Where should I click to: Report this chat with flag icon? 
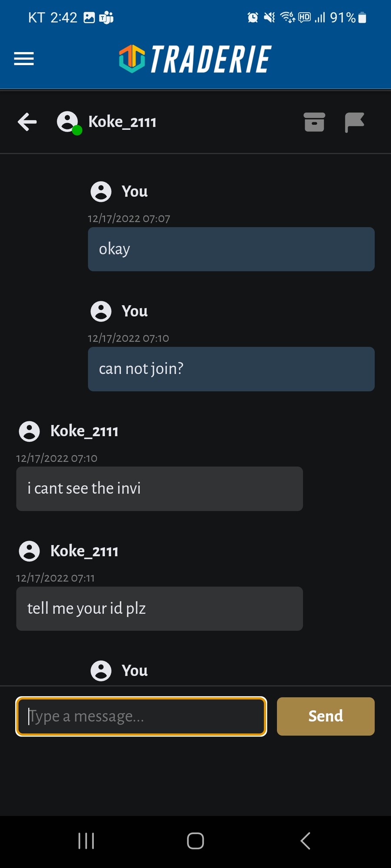point(354,122)
